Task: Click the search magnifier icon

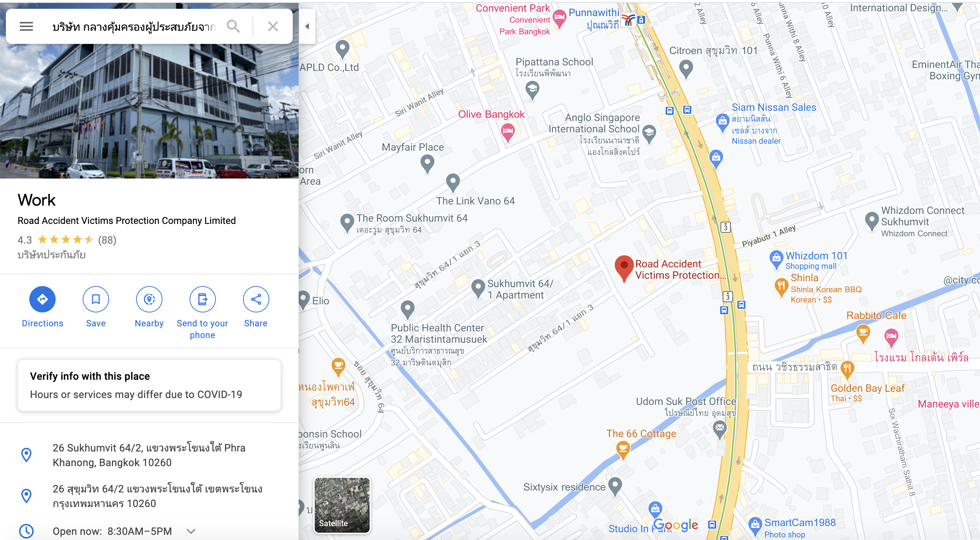Action: (x=233, y=26)
